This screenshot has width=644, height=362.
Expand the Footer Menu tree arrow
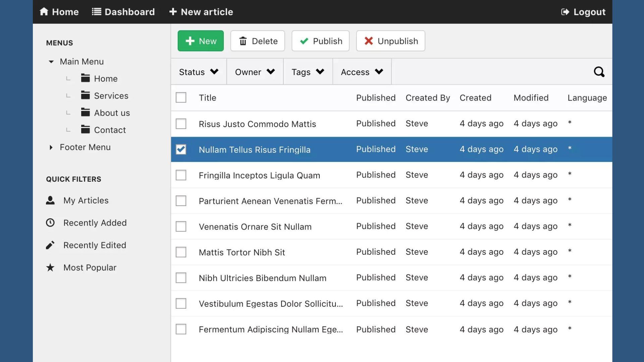51,147
